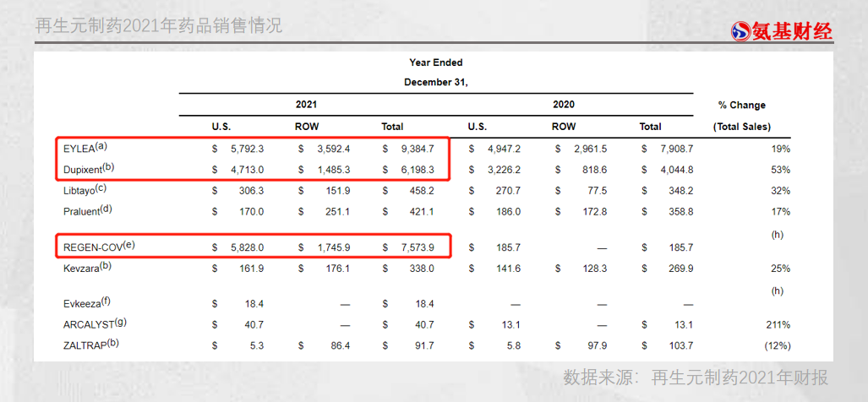Click the Year Ended header text
The image size is (868, 402).
point(435,62)
